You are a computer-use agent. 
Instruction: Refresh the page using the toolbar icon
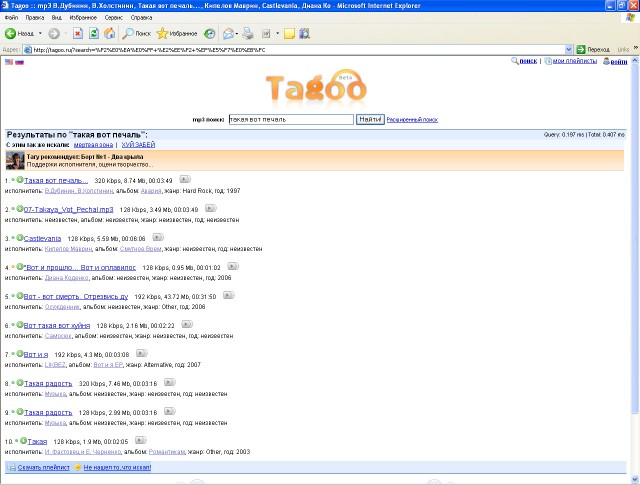[x=93, y=33]
